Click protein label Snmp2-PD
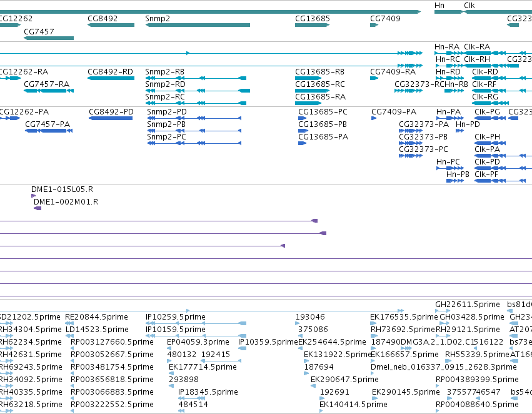This screenshot has width=532, height=414. tap(166, 112)
